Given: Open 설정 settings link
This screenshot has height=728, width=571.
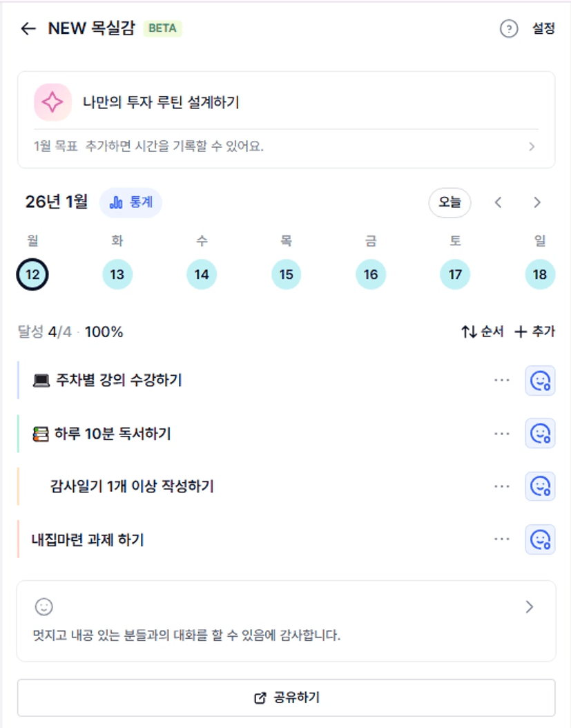Looking at the screenshot, I should click(543, 29).
